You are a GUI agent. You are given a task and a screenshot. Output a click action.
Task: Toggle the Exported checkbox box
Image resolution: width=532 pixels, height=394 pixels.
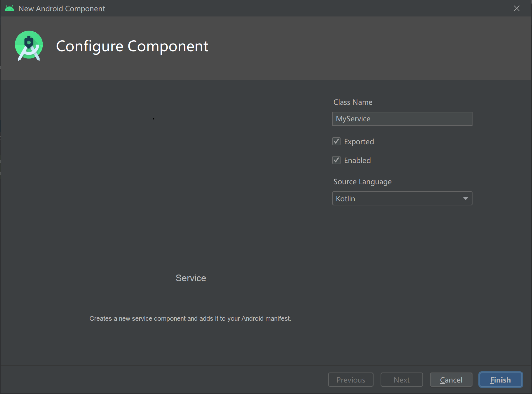[336, 142]
